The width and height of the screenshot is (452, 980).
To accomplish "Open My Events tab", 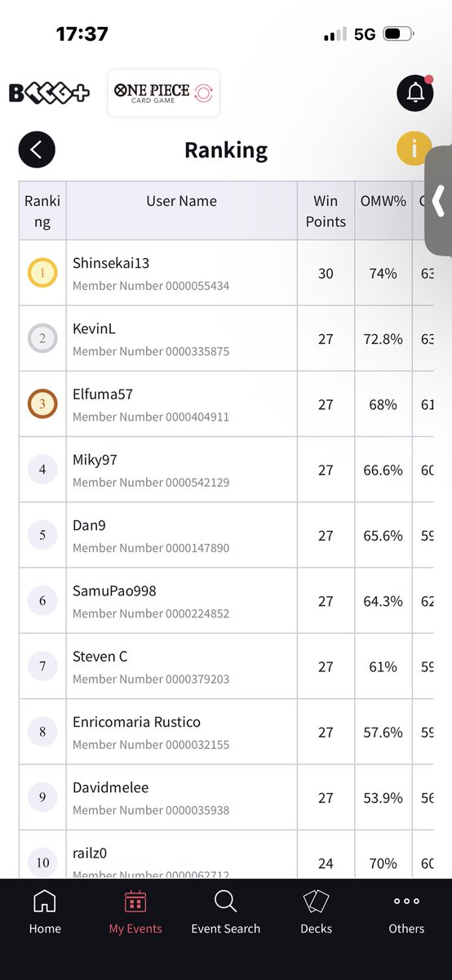I will pos(135,912).
